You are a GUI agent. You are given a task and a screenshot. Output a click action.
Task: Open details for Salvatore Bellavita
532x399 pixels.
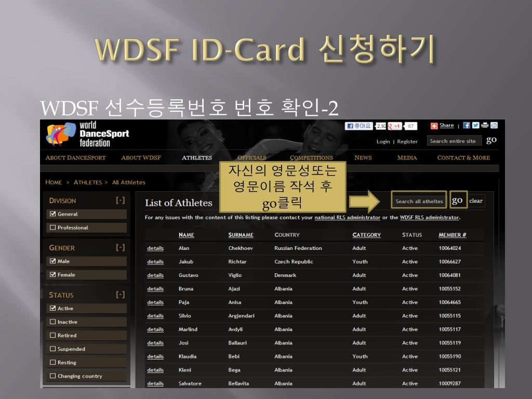[155, 384]
